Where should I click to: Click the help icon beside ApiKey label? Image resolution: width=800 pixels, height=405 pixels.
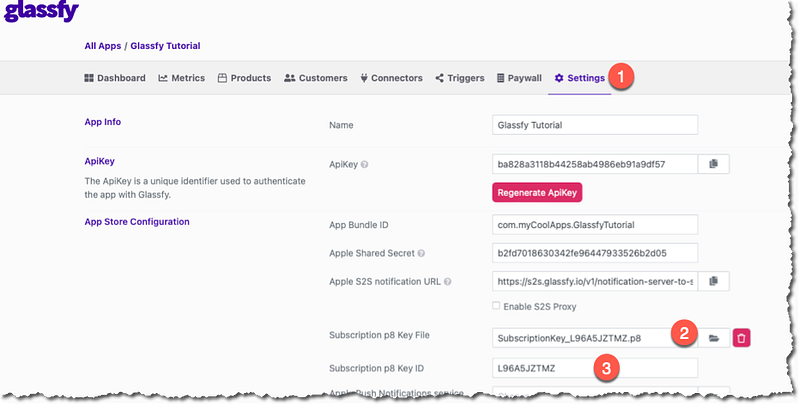364,165
